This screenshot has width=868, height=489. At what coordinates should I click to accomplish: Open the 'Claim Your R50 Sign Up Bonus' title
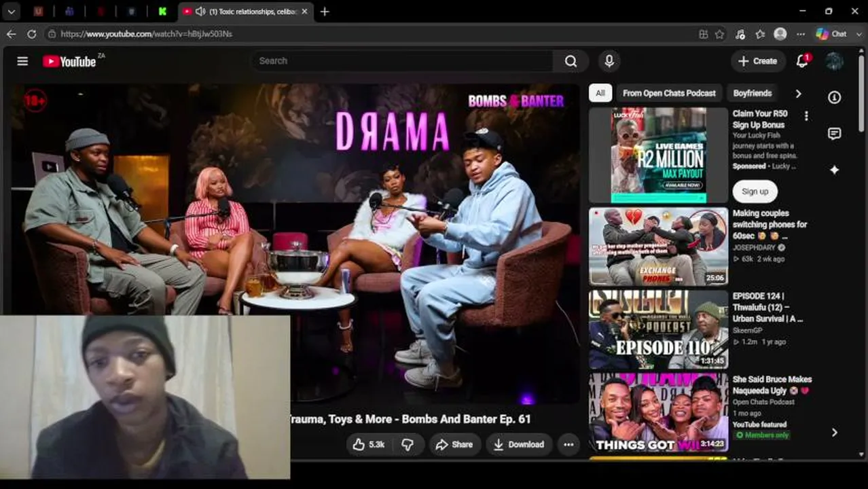760,119
